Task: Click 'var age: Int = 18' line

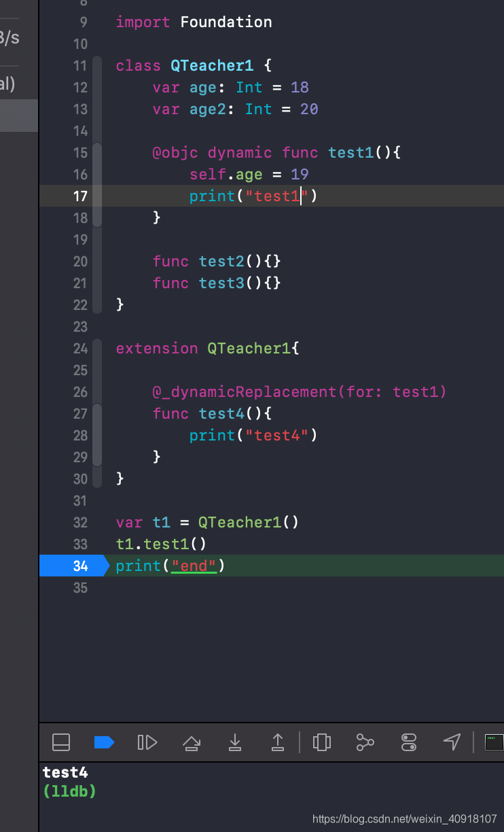Action: (230, 87)
